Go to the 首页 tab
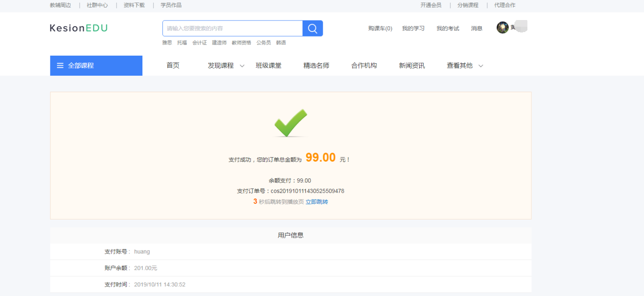 (x=173, y=66)
